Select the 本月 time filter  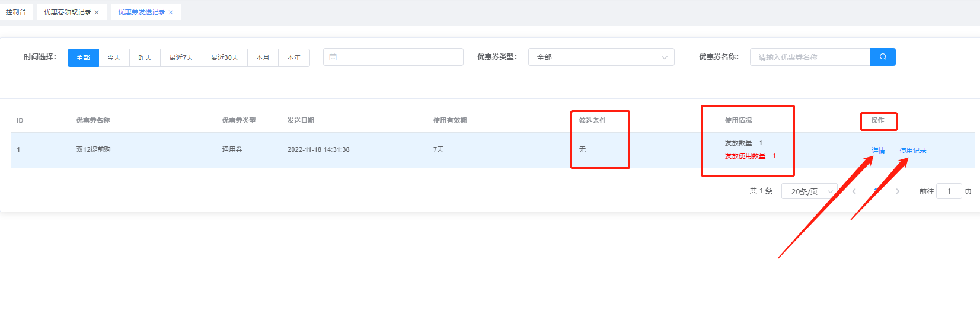pos(263,57)
